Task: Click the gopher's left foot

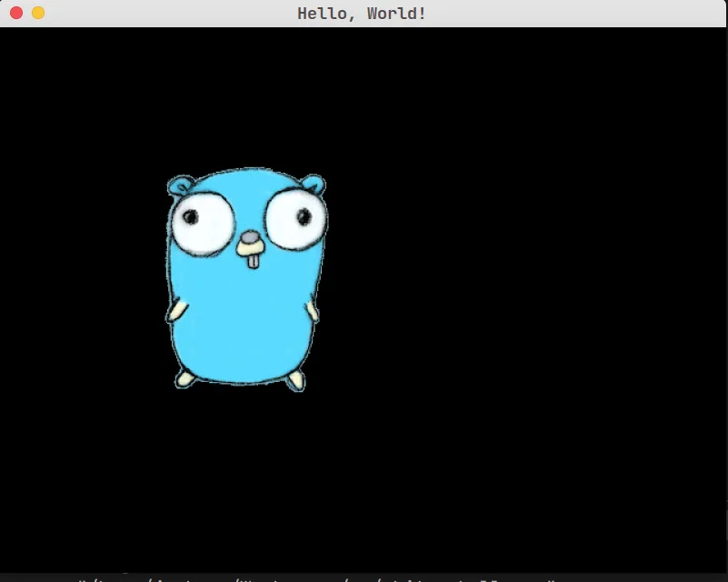Action: (185, 378)
